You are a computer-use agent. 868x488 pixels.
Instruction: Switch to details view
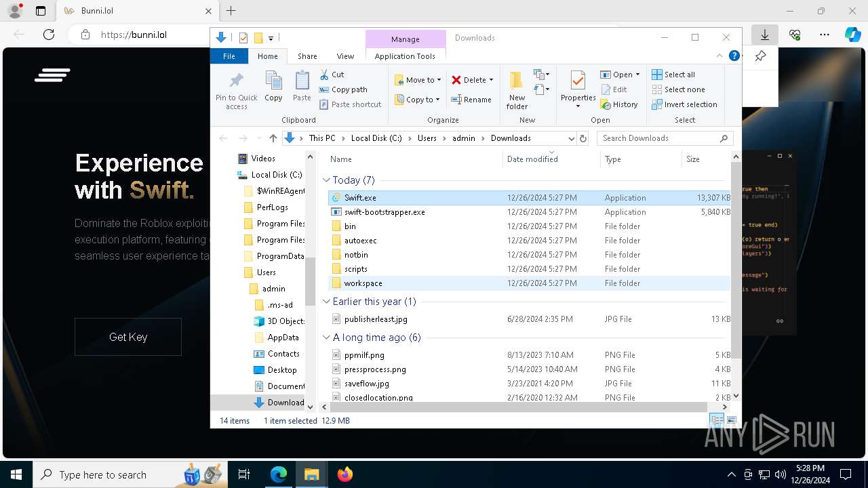(717, 421)
